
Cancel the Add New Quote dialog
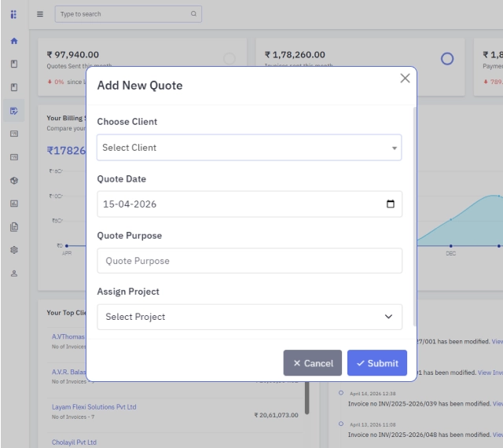coord(313,363)
